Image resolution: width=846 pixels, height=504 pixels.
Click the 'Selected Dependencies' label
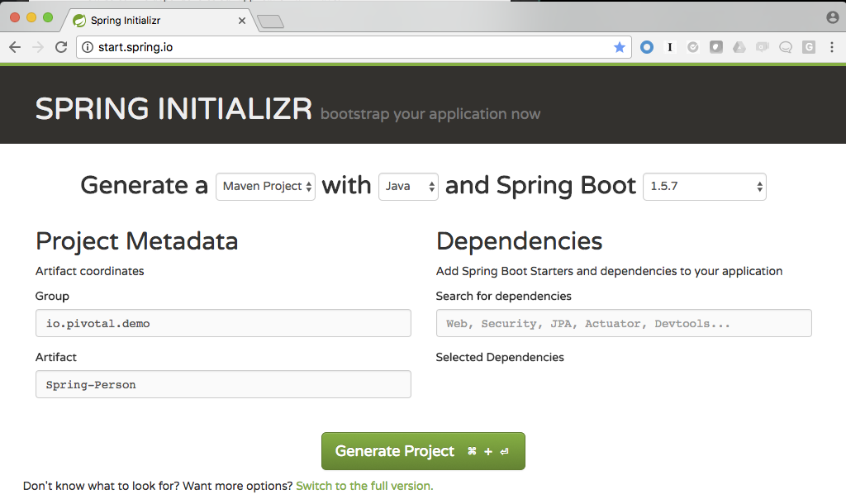click(x=500, y=357)
